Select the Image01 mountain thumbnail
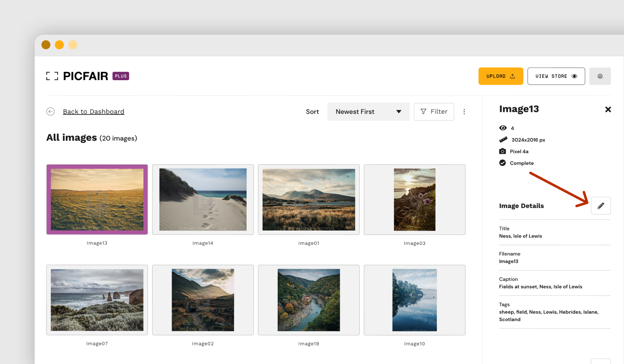This screenshot has height=364, width=624. coord(309,199)
